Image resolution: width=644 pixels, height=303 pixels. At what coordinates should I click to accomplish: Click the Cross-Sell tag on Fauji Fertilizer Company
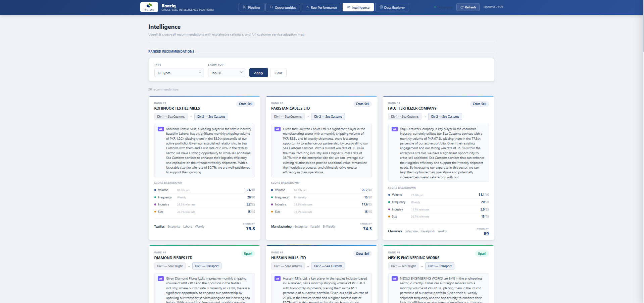[x=480, y=104]
